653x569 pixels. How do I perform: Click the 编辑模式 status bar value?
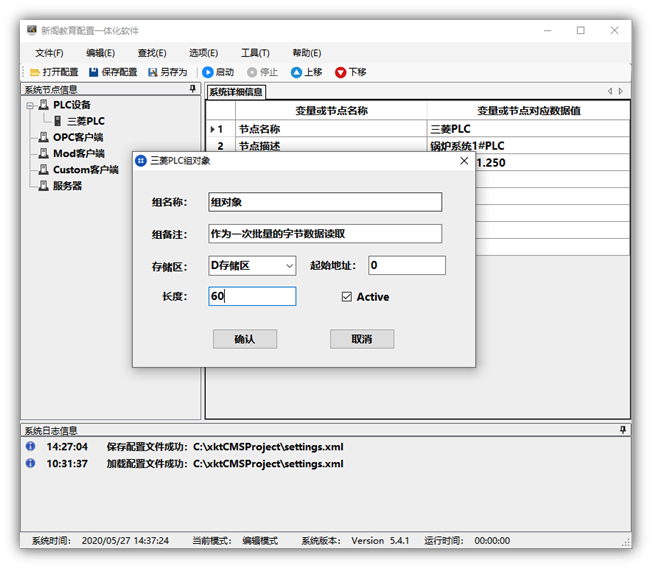coord(260,541)
